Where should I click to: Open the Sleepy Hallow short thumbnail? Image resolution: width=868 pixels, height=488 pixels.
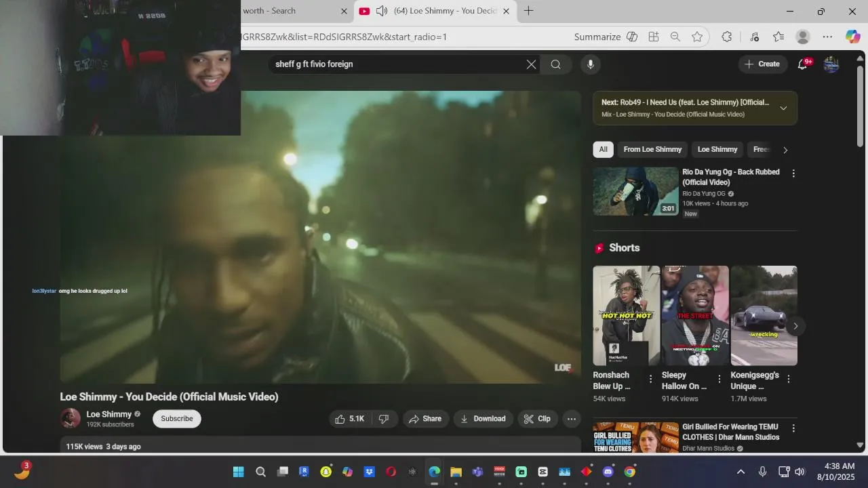pyautogui.click(x=695, y=316)
